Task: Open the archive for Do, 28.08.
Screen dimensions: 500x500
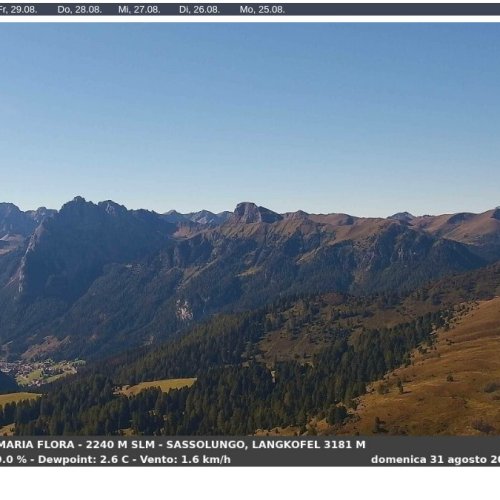Action: pos(79,10)
